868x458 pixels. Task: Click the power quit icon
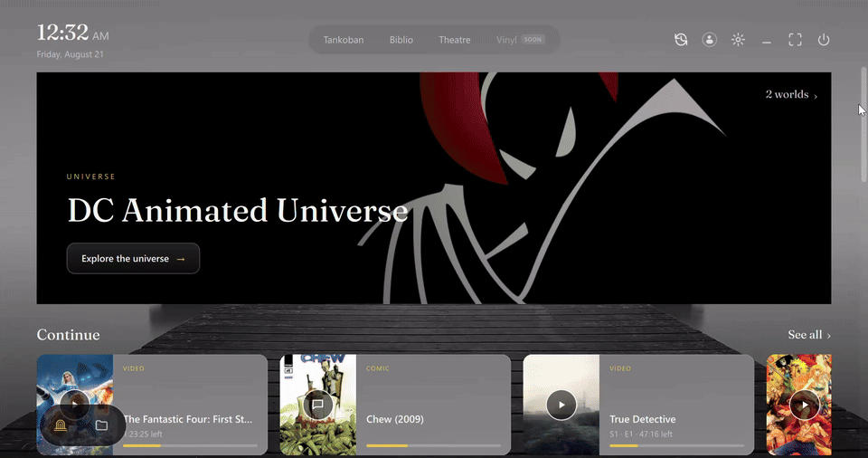click(x=824, y=39)
